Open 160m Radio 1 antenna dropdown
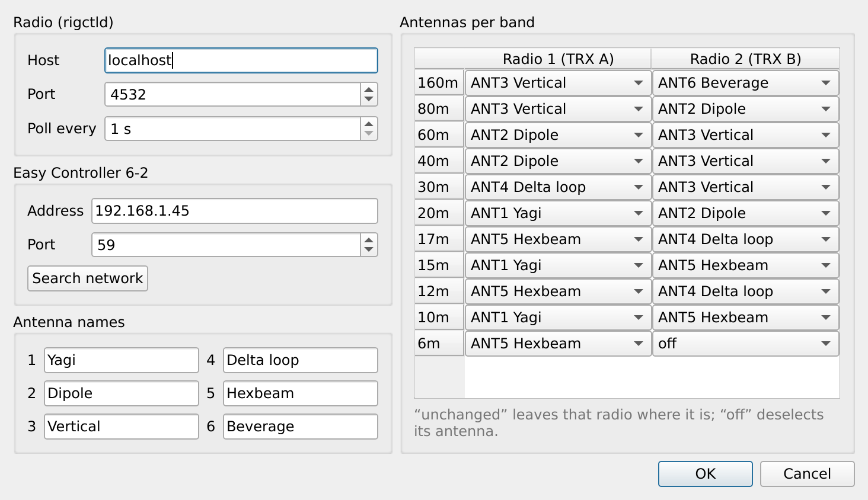The height and width of the screenshot is (500, 868). point(558,83)
